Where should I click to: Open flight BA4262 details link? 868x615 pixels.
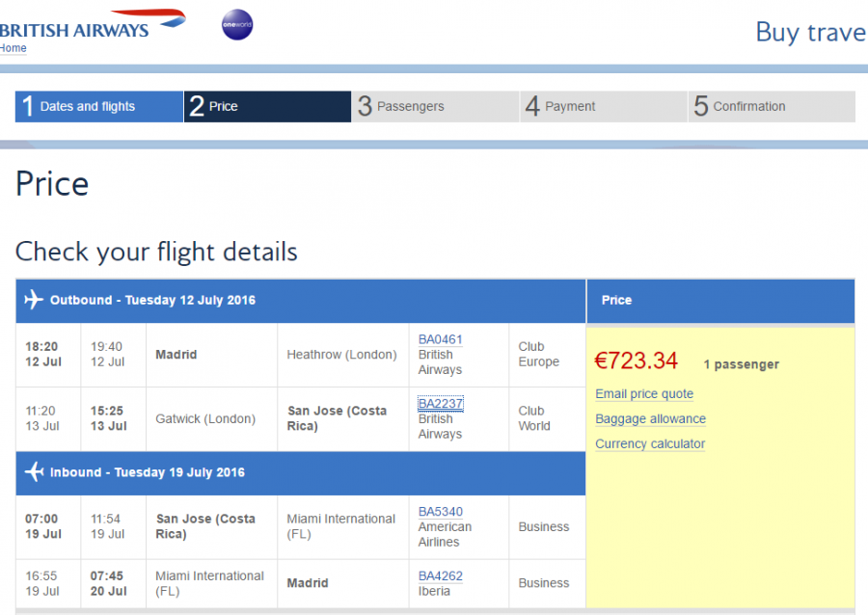pyautogui.click(x=441, y=576)
